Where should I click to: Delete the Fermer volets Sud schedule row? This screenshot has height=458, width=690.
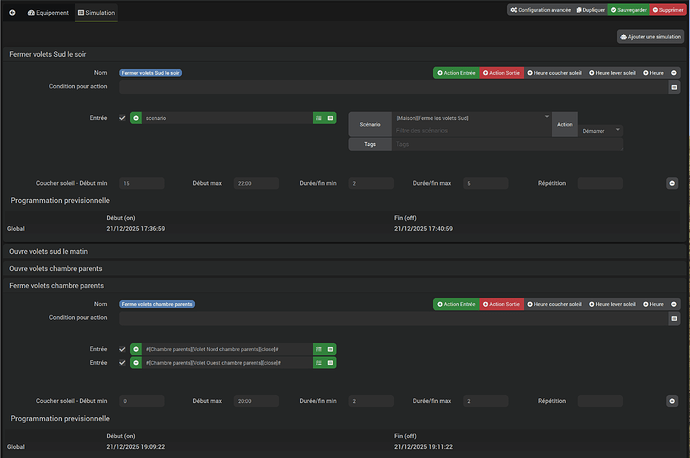point(672,183)
